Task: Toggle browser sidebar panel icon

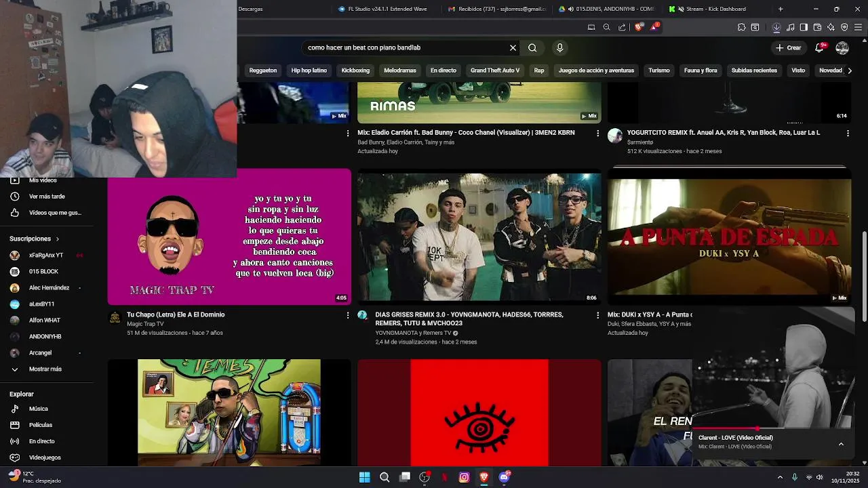Action: [x=804, y=27]
